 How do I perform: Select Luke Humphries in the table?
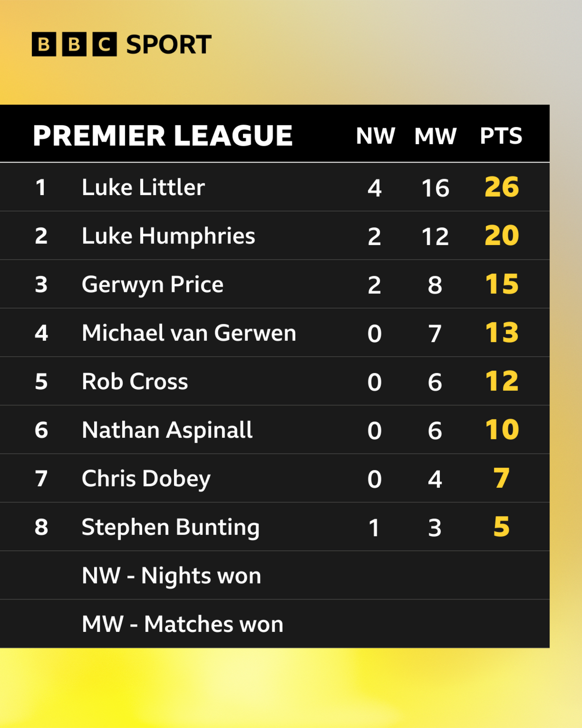pos(168,236)
